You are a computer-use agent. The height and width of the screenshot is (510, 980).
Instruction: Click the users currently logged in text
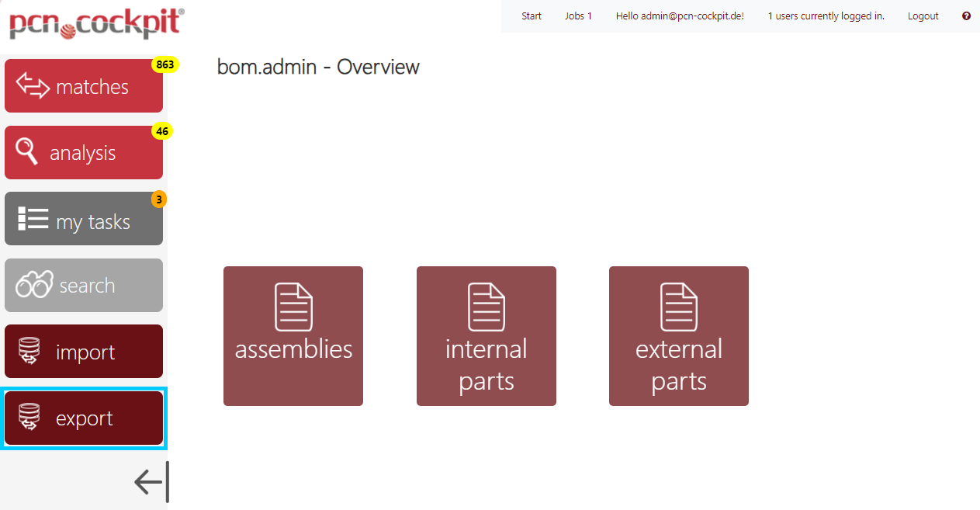click(826, 16)
